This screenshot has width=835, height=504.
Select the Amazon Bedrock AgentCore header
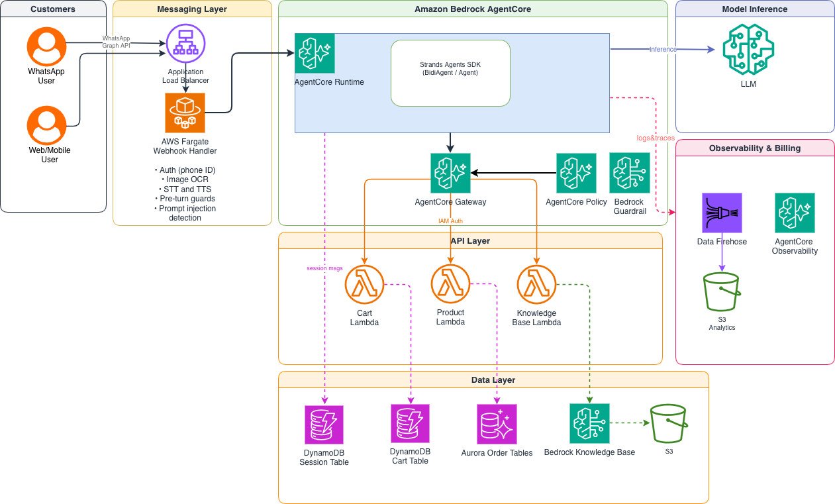(x=473, y=9)
